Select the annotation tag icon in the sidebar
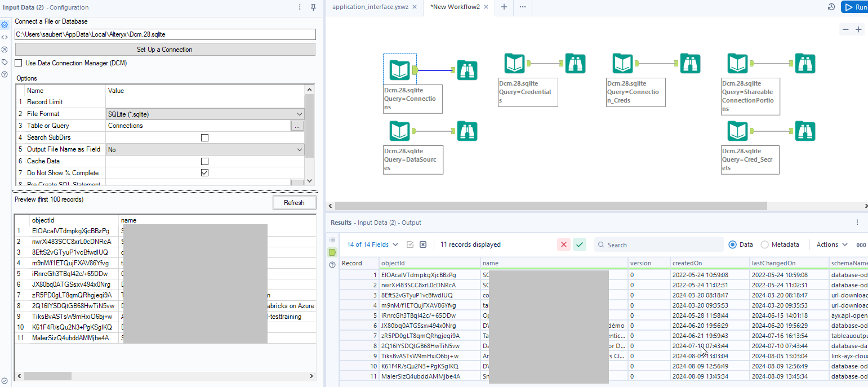The height and width of the screenshot is (387, 868). pyautogui.click(x=5, y=62)
